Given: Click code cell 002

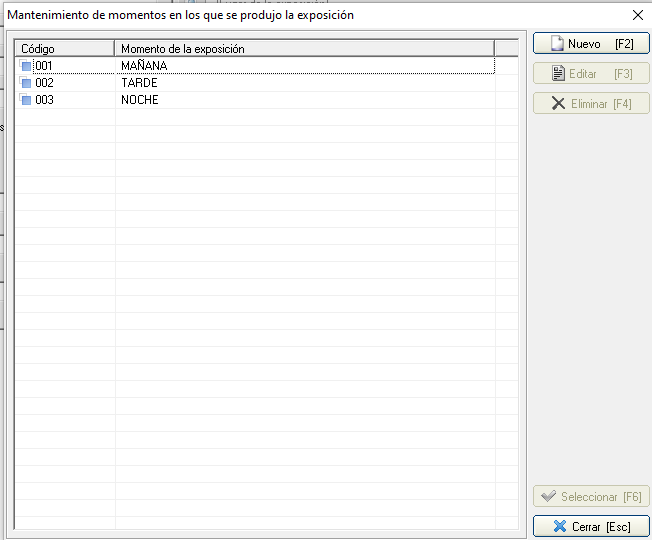Looking at the screenshot, I should click(44, 83).
